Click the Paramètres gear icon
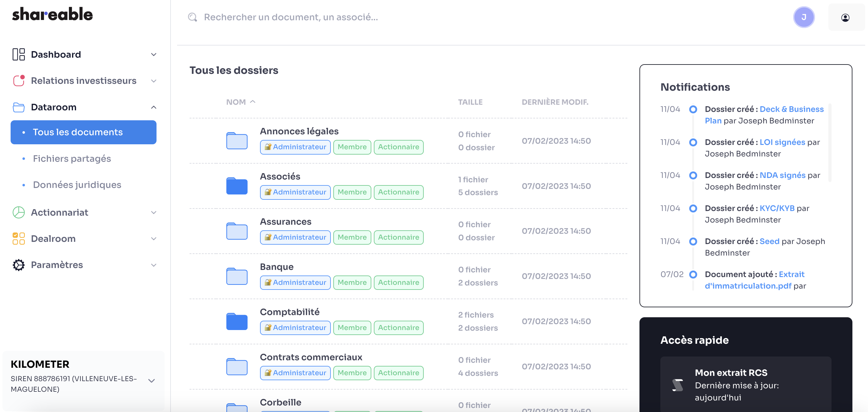Viewport: 868px width, 412px height. point(18,265)
